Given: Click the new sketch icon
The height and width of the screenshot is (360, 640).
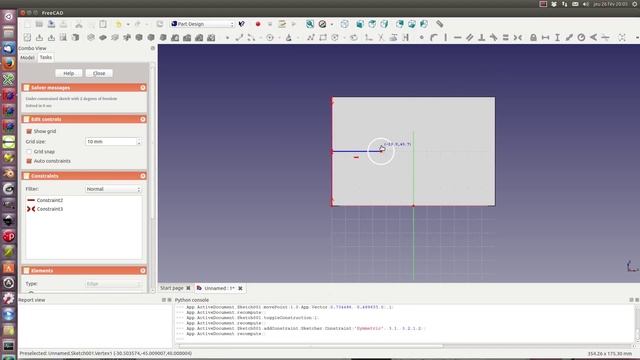Looking at the screenshot, I should [x=27, y=38].
